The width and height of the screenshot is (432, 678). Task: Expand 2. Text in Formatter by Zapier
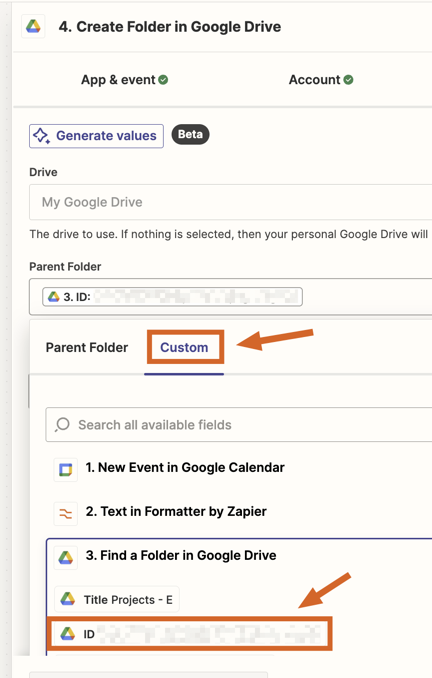pyautogui.click(x=176, y=512)
